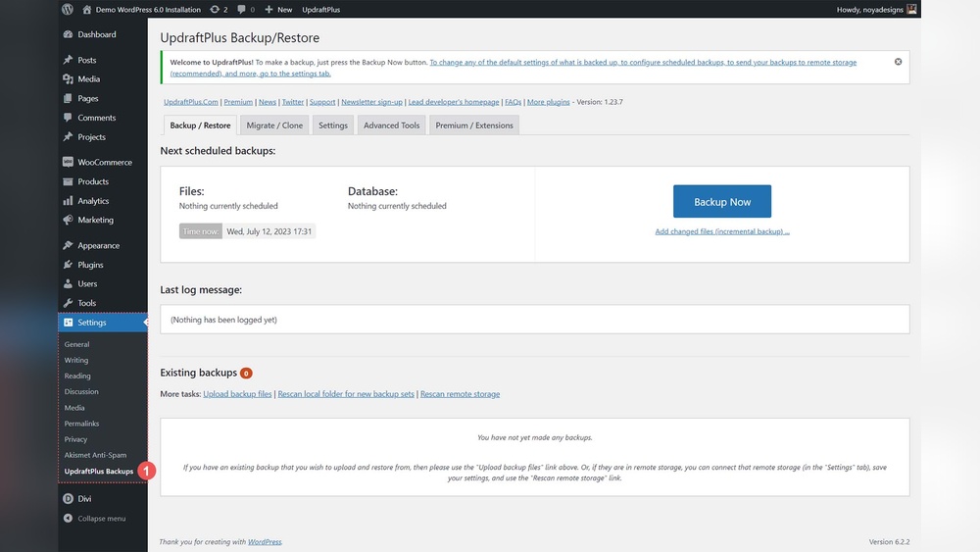Click the Analytics bar chart icon
The width and height of the screenshot is (980, 552).
(69, 201)
